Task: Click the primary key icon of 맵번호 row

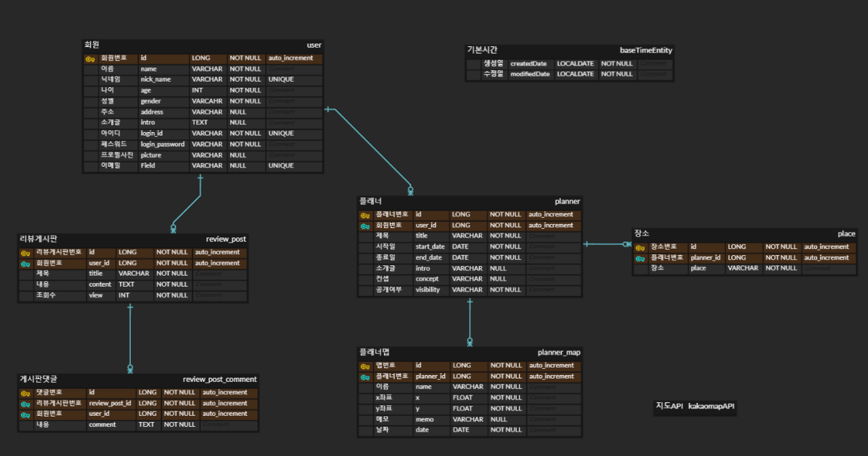Action: (x=366, y=365)
